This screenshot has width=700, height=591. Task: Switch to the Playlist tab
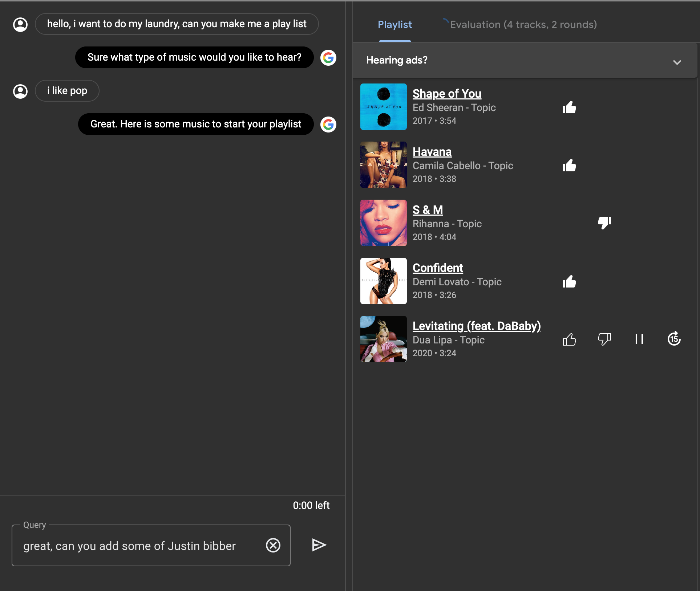point(395,25)
